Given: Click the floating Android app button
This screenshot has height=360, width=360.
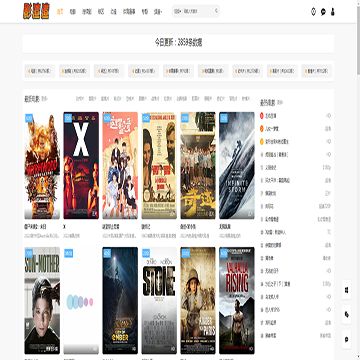Looking at the screenshot, I should coord(347,315).
